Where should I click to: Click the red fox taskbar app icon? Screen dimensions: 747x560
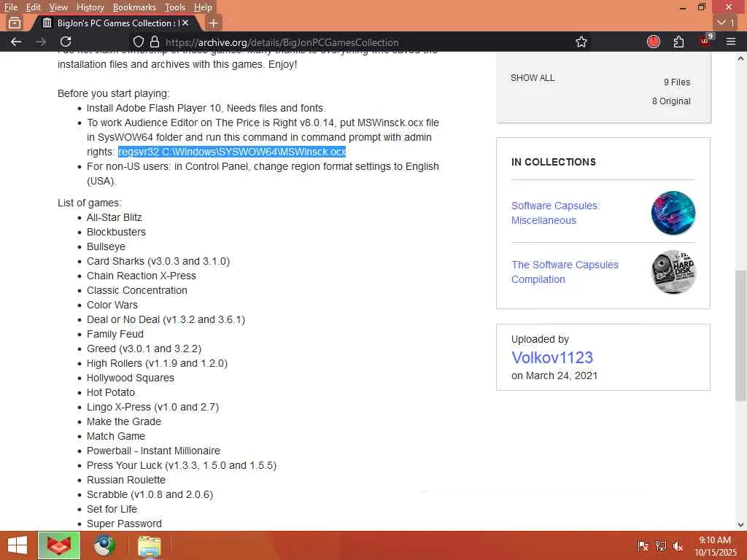click(x=59, y=545)
